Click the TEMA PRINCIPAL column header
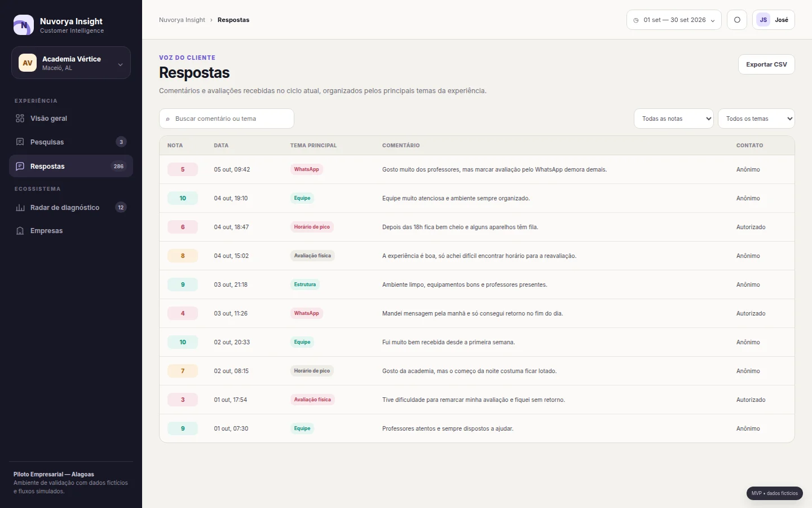This screenshot has height=508, width=812. (314, 146)
